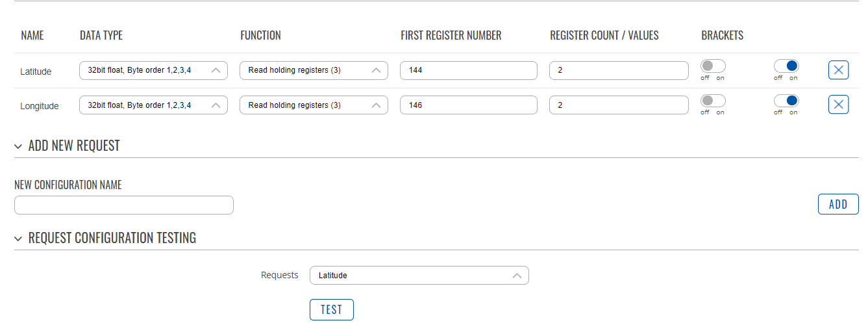Open Longitude data type dropdown
Viewport: 868px width, 325px height.
[153, 105]
